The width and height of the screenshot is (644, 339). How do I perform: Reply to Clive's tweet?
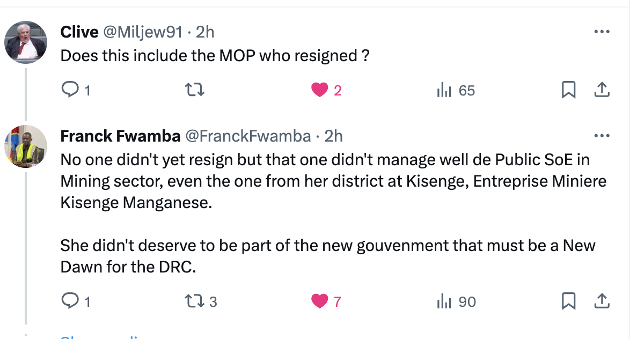tap(70, 90)
